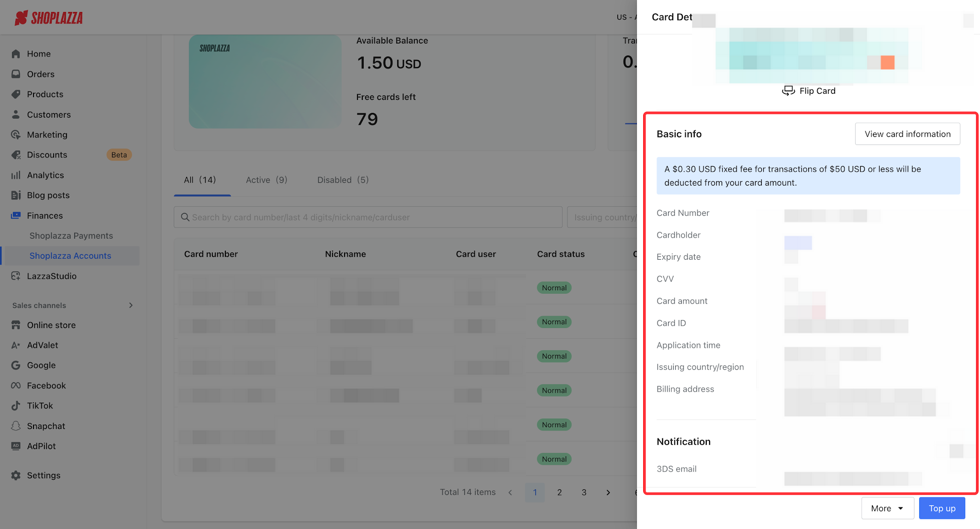Expand the Sales channels section

click(131, 305)
